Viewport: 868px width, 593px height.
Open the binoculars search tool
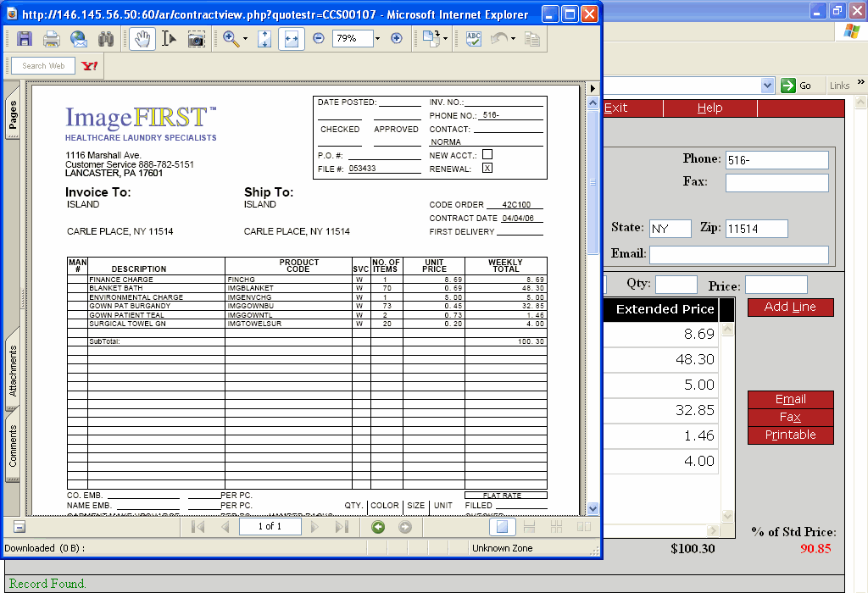point(106,39)
